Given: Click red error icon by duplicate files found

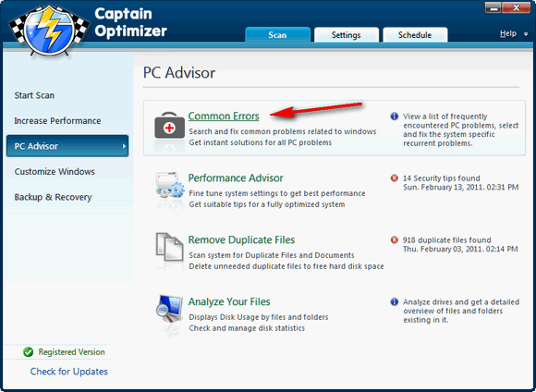Looking at the screenshot, I should tap(394, 239).
